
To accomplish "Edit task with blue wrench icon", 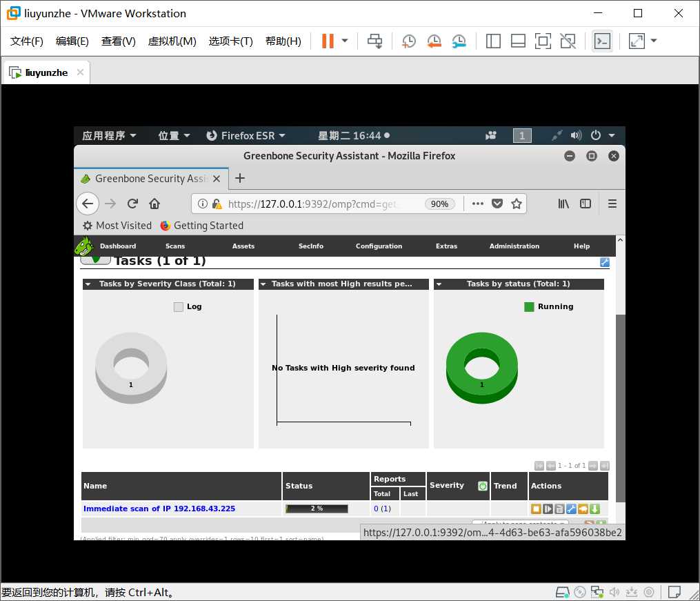I will tap(571, 509).
